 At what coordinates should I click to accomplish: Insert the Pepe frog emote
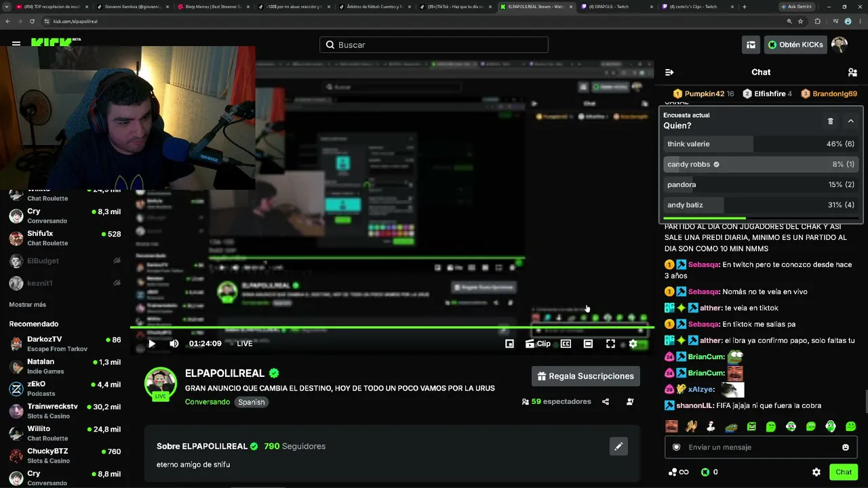pos(731,426)
